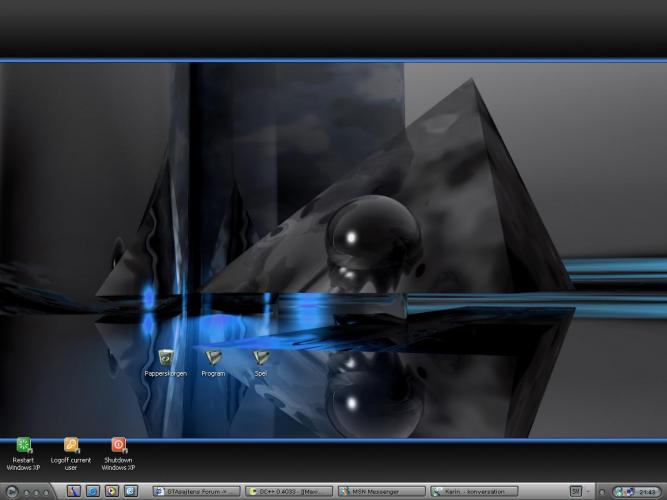This screenshot has width=667, height=500.
Task: Open the Papperskorgen recycle bin icon
Action: click(165, 358)
